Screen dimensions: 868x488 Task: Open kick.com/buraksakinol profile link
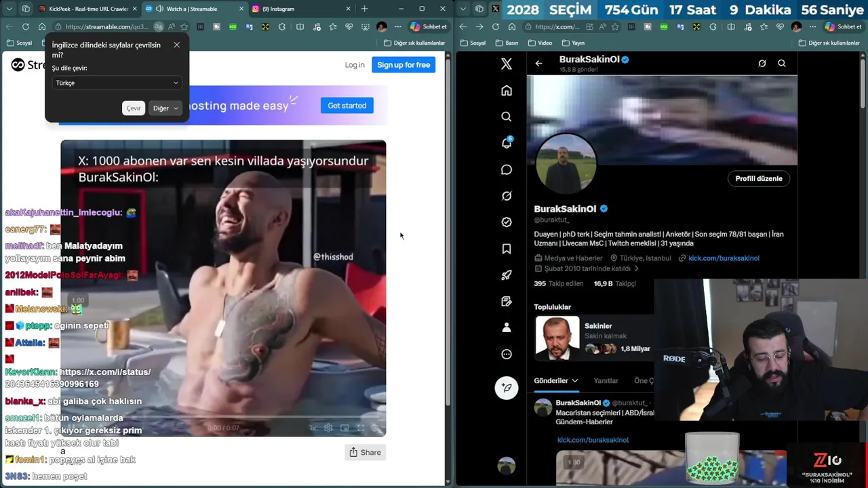(x=724, y=258)
